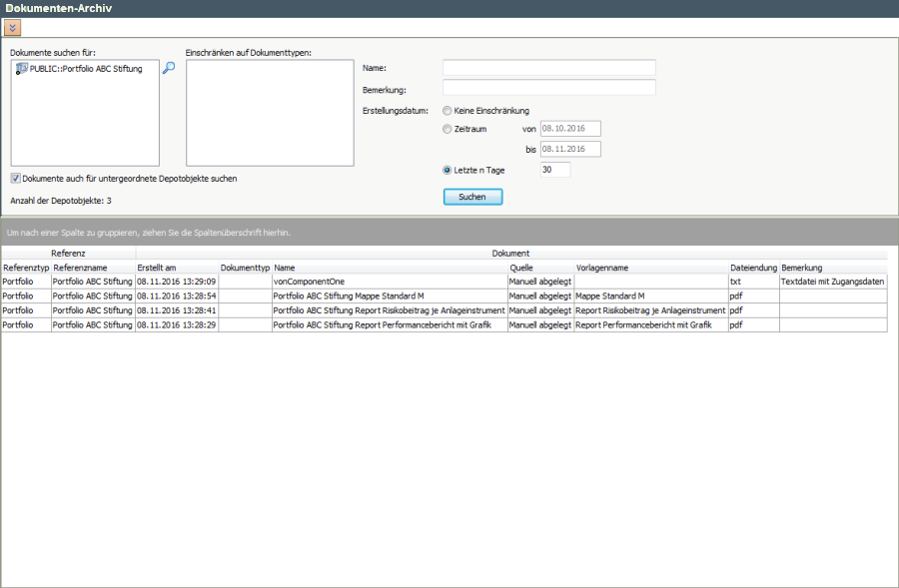Screen dimensions: 899x588
Task: Open the vonComponentOne document row
Action: point(309,282)
